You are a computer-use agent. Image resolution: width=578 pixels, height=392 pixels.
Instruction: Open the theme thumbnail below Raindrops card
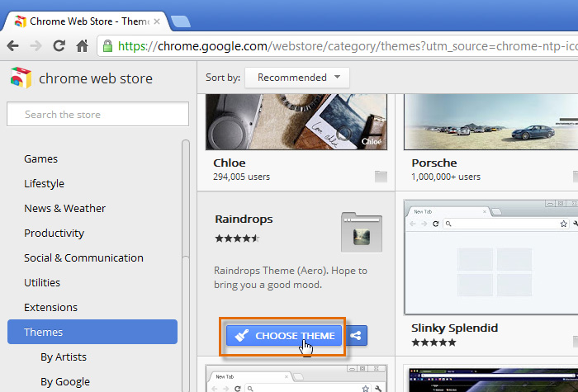[x=296, y=378]
